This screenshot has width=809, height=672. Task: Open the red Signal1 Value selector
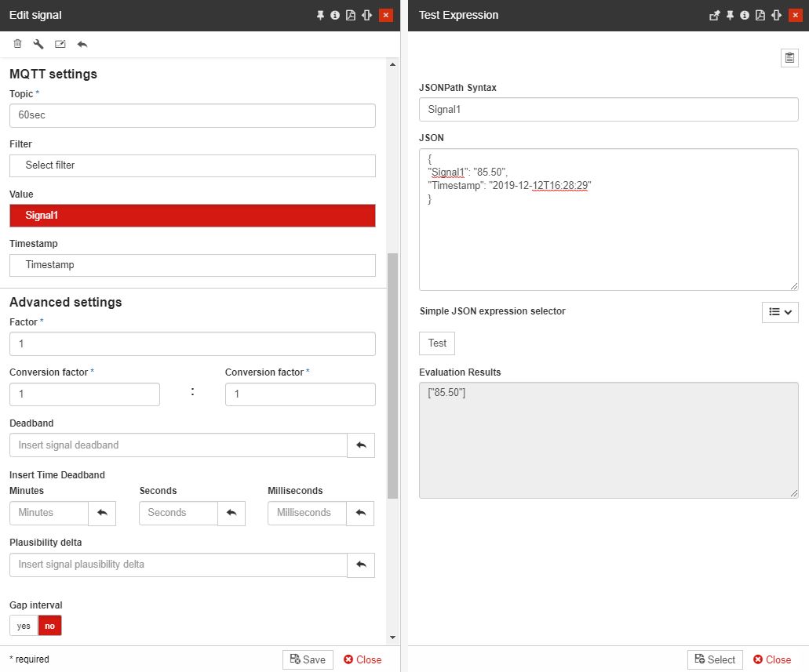click(192, 216)
